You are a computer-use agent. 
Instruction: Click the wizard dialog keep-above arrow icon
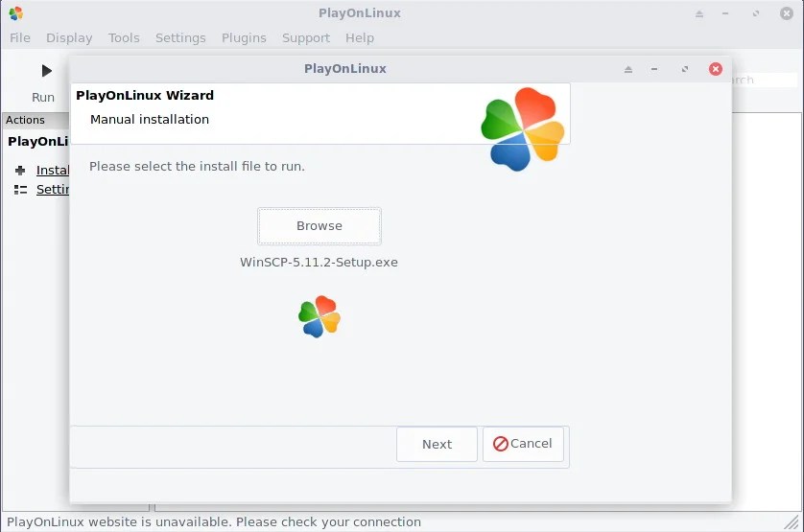point(628,69)
